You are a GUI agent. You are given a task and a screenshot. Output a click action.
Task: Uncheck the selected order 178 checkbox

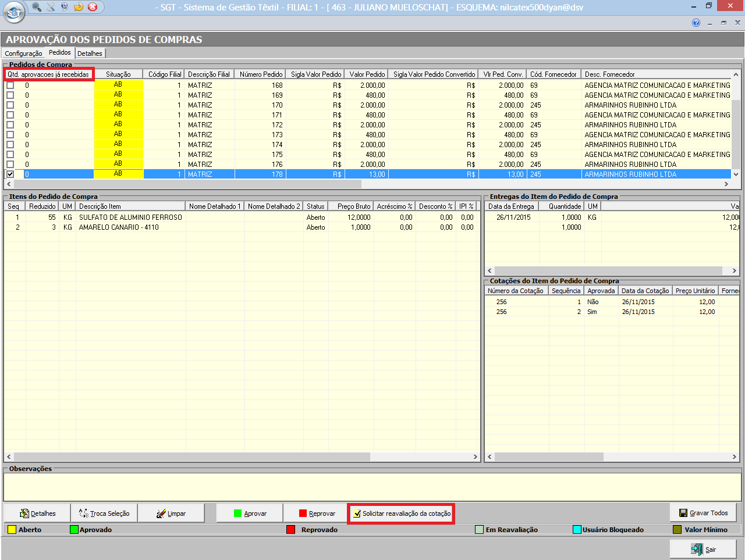pyautogui.click(x=10, y=174)
